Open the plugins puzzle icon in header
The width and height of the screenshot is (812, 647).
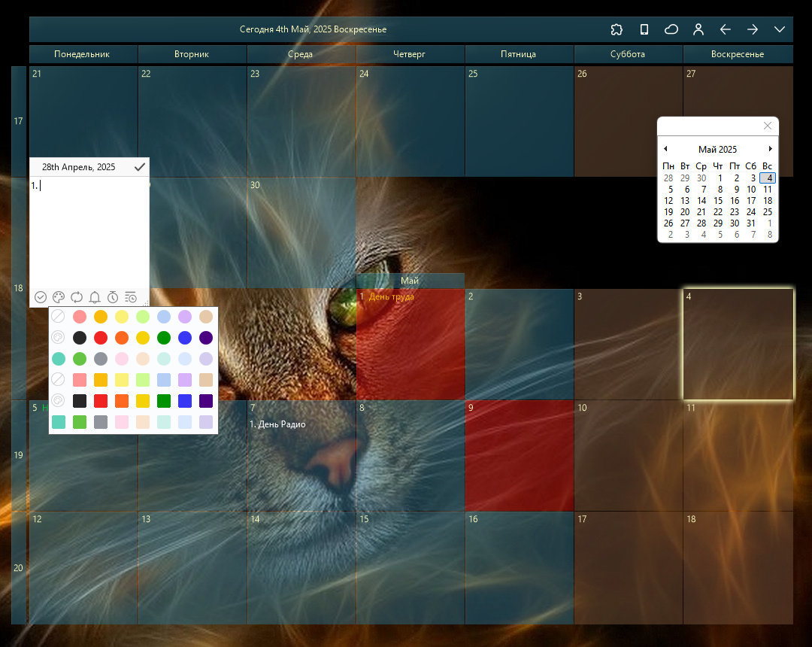(x=617, y=29)
